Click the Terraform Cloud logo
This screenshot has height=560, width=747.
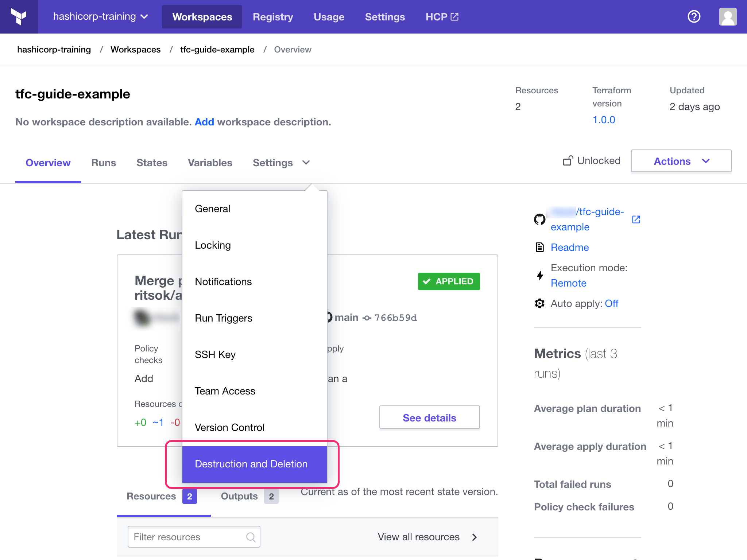click(x=19, y=16)
